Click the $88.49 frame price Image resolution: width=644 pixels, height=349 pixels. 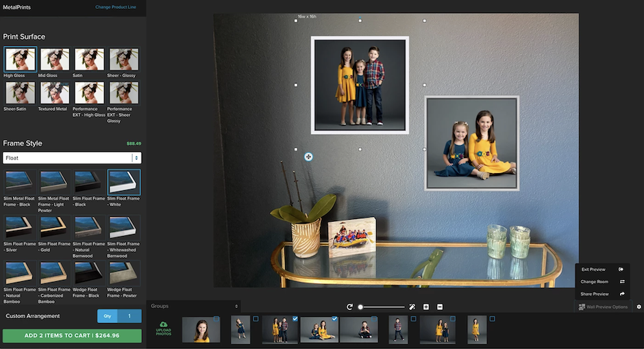point(134,144)
